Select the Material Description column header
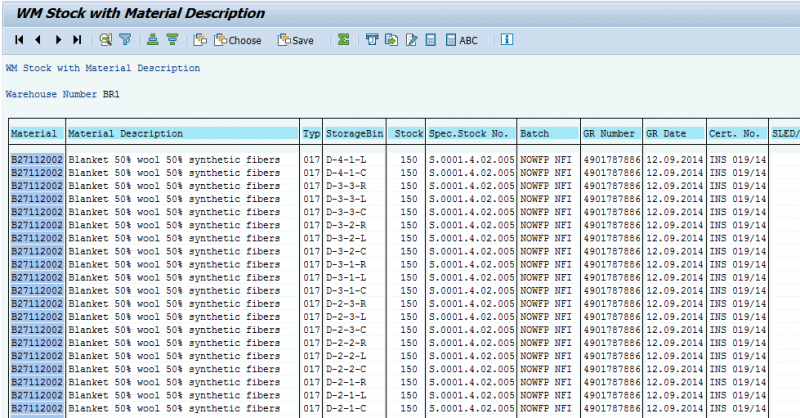Viewport: 800px width, 418px height. [x=182, y=133]
